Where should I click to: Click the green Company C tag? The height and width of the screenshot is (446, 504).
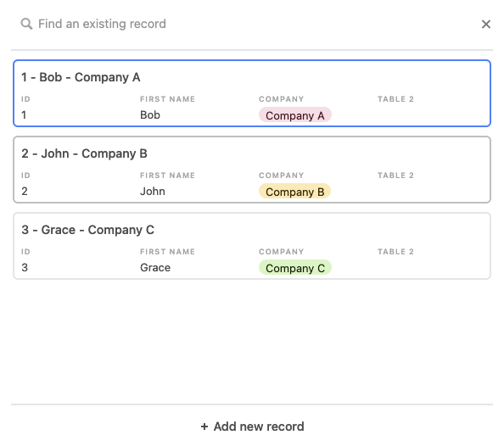coord(295,268)
